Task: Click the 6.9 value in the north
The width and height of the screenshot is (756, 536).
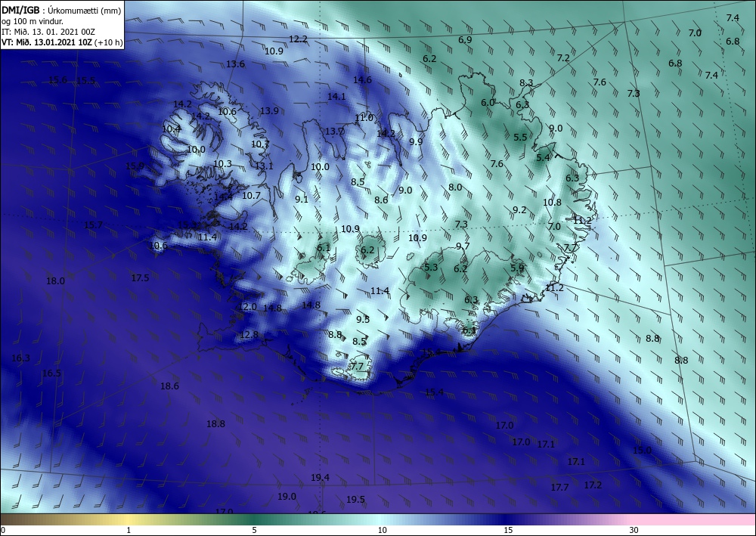Action: (x=465, y=40)
